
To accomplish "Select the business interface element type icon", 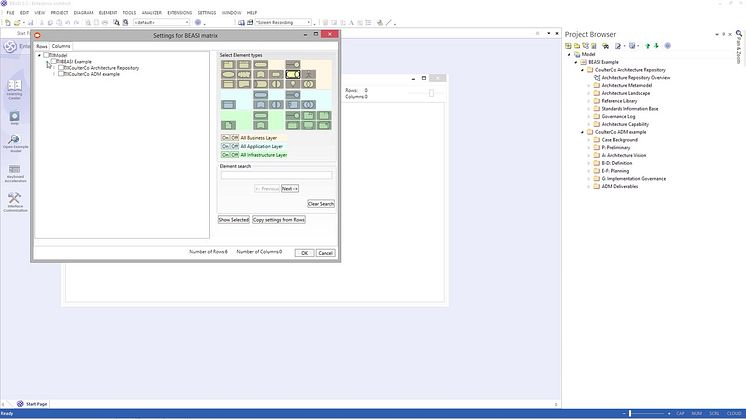I will [293, 64].
